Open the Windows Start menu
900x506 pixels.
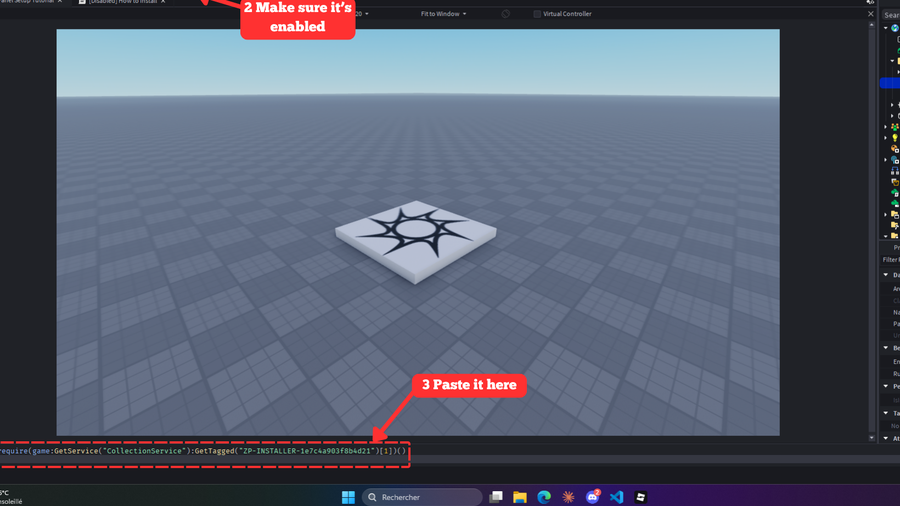[x=348, y=497]
